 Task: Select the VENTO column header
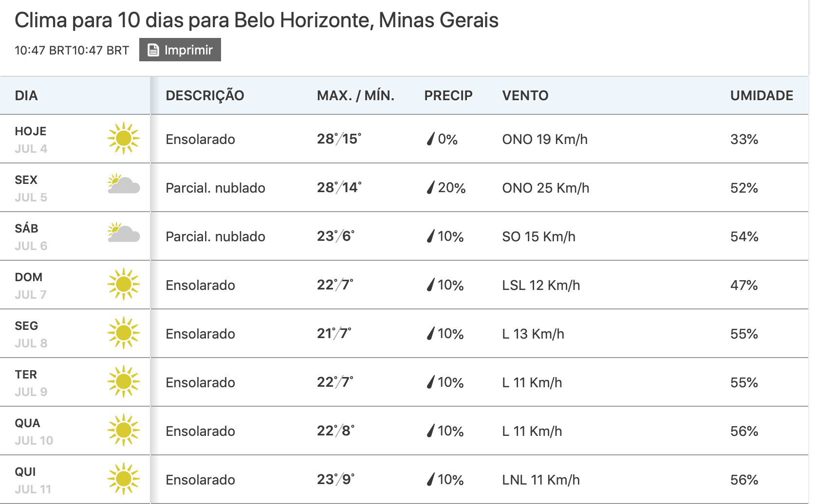point(525,95)
